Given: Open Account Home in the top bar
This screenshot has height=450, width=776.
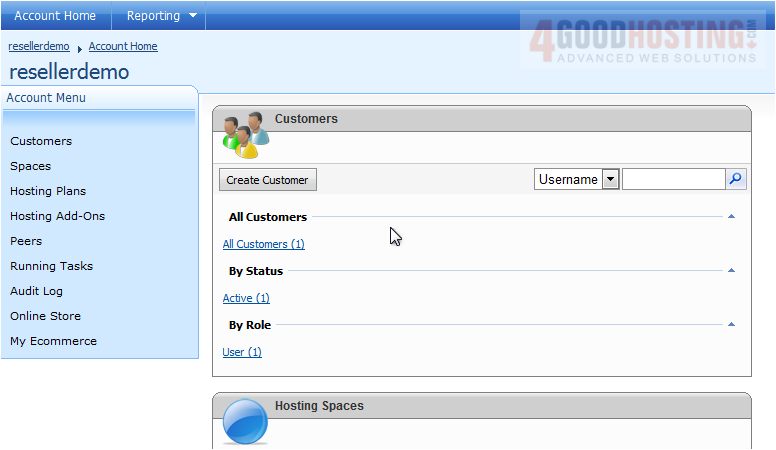Looking at the screenshot, I should coord(55,16).
